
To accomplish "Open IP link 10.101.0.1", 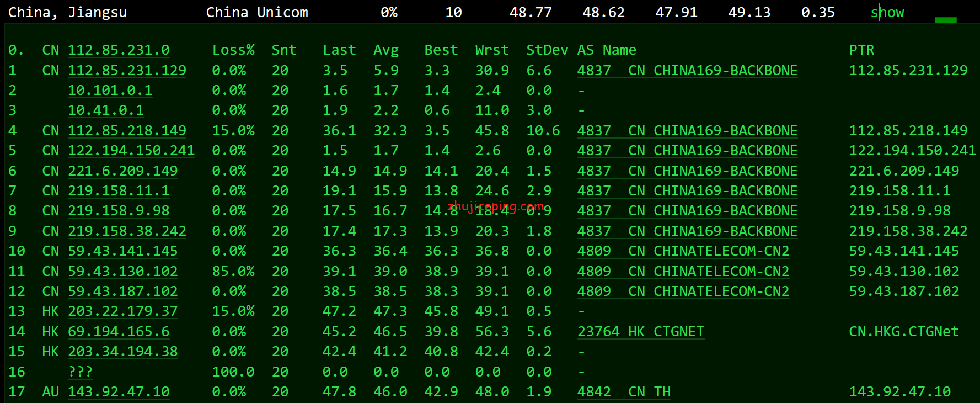I will tap(110, 91).
